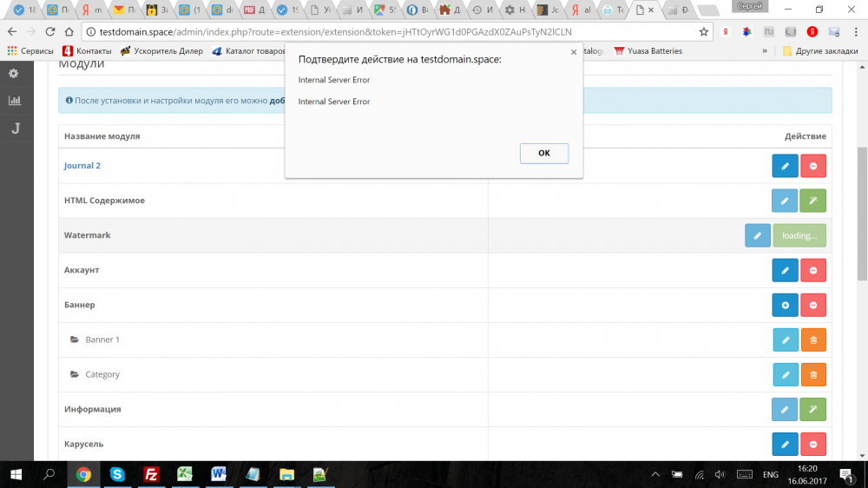Click edit pencil for Watermark row

click(x=757, y=235)
